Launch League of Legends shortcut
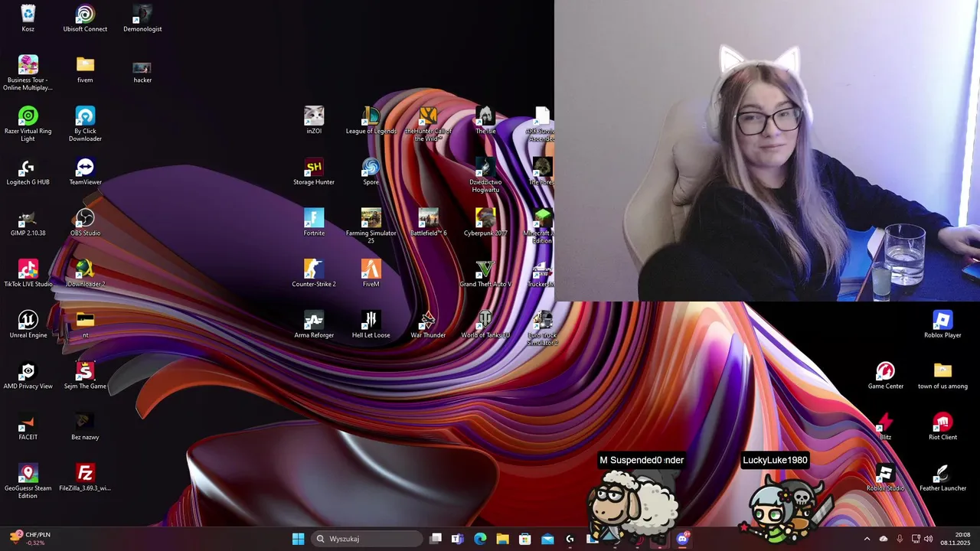980x551 pixels. (371, 120)
